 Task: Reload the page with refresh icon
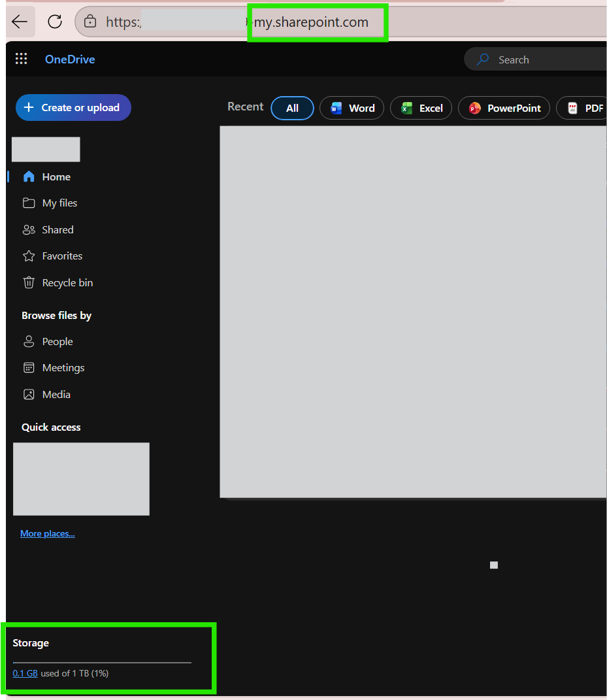tap(55, 22)
